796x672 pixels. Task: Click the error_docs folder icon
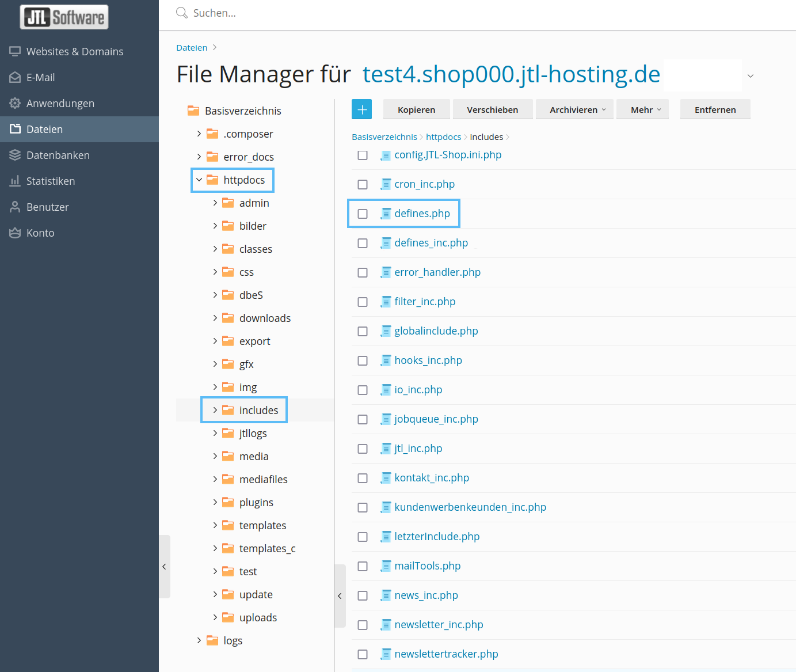point(212,157)
